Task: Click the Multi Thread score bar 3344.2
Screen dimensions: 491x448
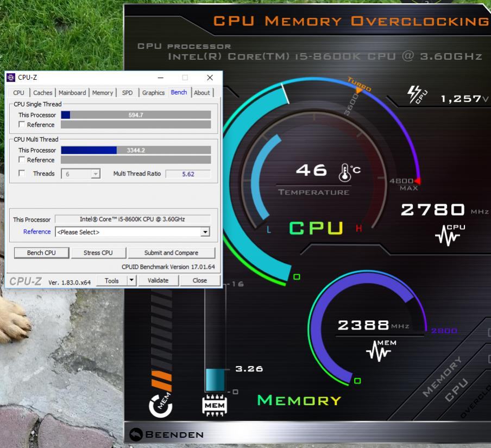Action: pyautogui.click(x=136, y=150)
